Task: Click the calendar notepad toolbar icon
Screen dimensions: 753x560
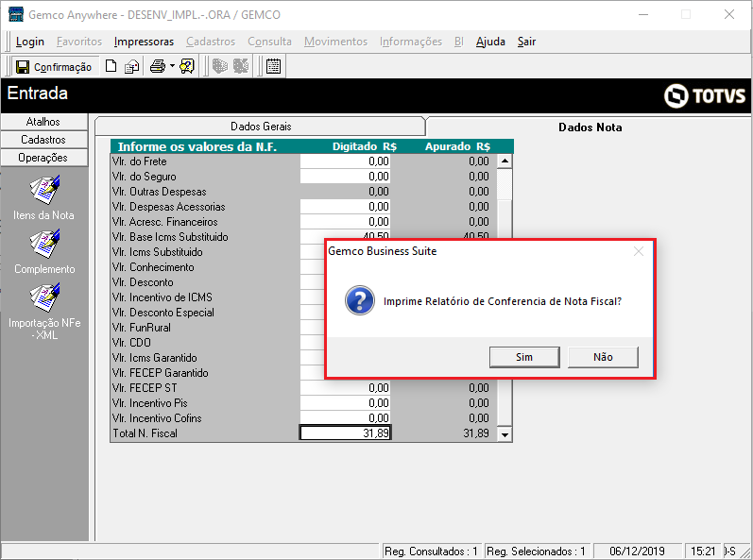Action: [273, 66]
